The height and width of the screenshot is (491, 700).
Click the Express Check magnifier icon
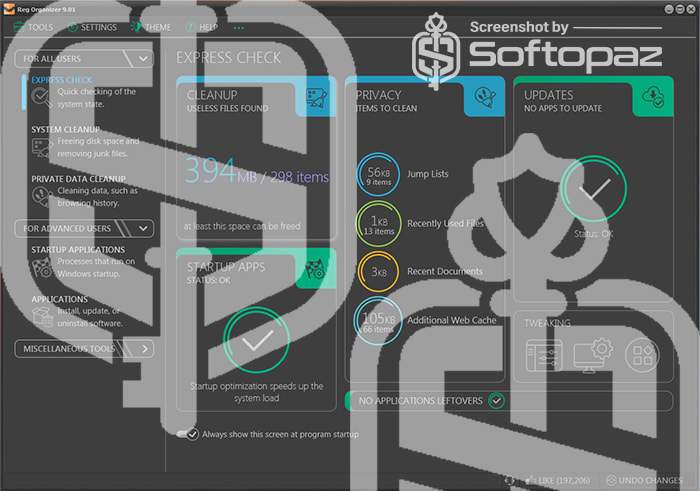(41, 97)
